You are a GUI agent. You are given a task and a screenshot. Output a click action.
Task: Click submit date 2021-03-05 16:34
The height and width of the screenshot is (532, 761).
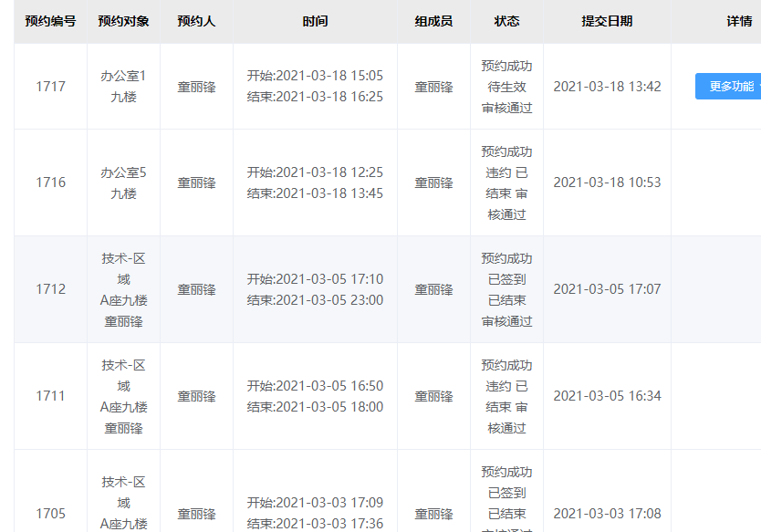607,396
